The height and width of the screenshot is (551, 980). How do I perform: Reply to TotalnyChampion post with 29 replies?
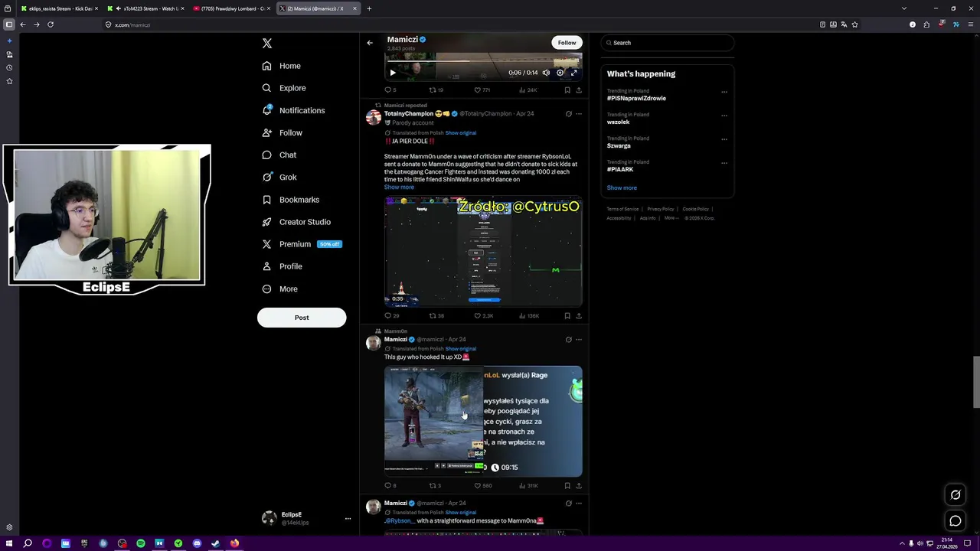(392, 316)
